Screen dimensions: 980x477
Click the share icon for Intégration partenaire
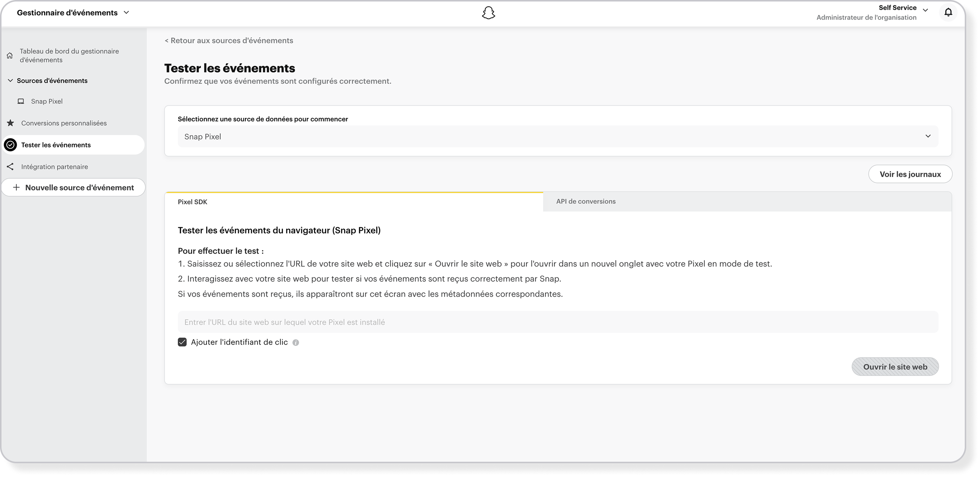[10, 166]
